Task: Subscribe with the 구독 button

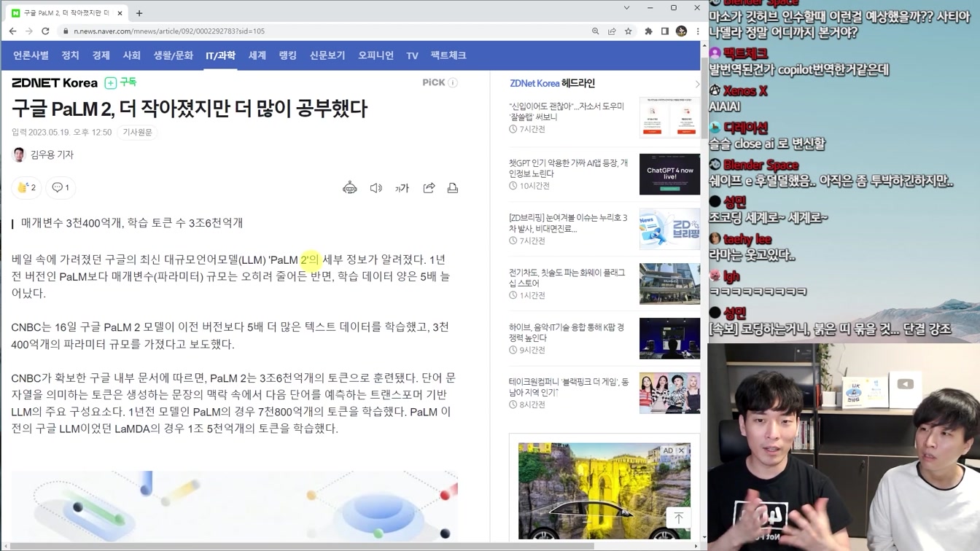Action: point(121,82)
